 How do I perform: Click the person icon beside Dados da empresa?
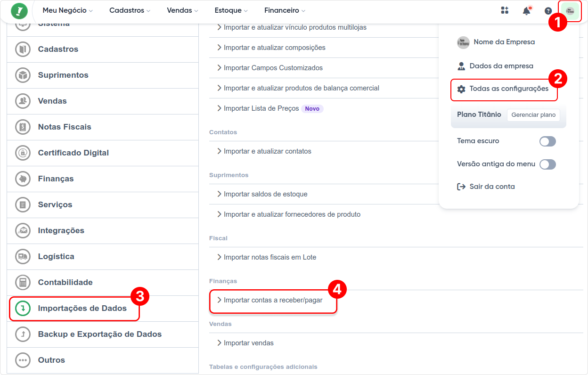[461, 66]
